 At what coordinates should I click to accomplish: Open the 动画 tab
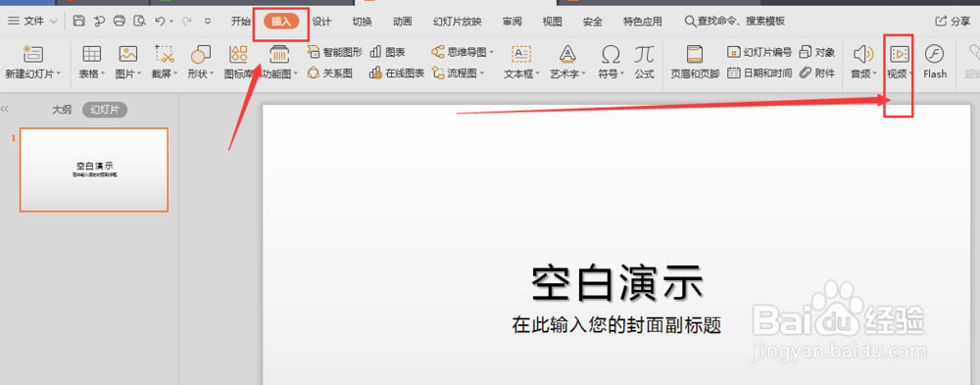coord(403,22)
